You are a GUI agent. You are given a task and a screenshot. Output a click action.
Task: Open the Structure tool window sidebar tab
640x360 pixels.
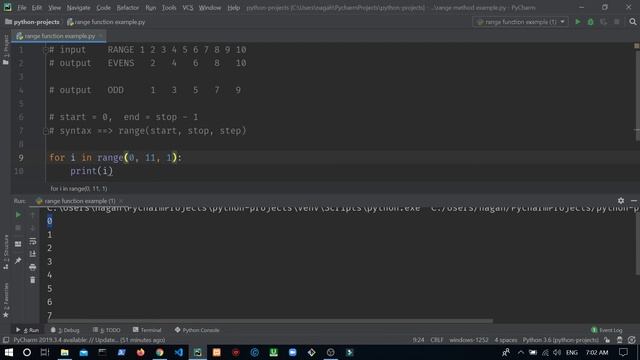coord(6,252)
